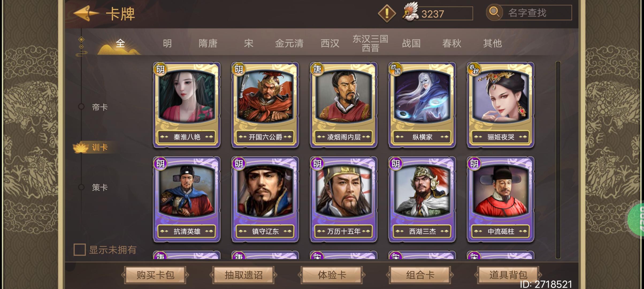Select the 帝卡 category
644x289 pixels.
click(x=99, y=107)
